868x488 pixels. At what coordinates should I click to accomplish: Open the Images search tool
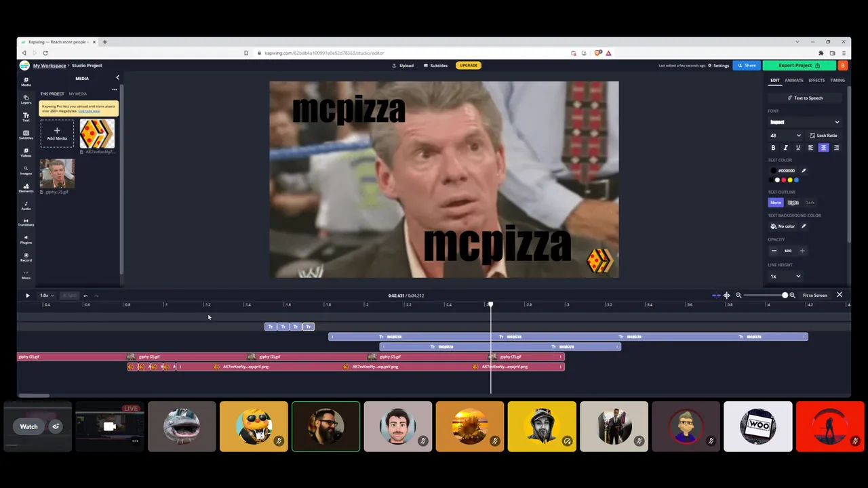coord(26,169)
